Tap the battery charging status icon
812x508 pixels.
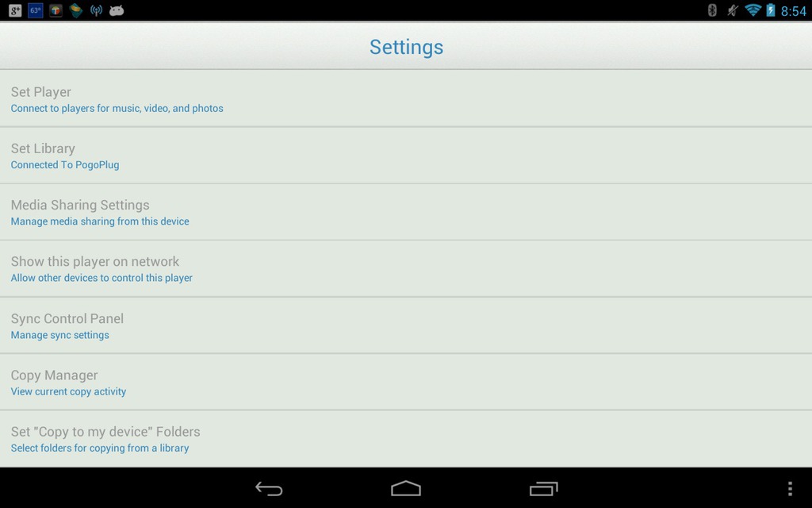(x=771, y=10)
